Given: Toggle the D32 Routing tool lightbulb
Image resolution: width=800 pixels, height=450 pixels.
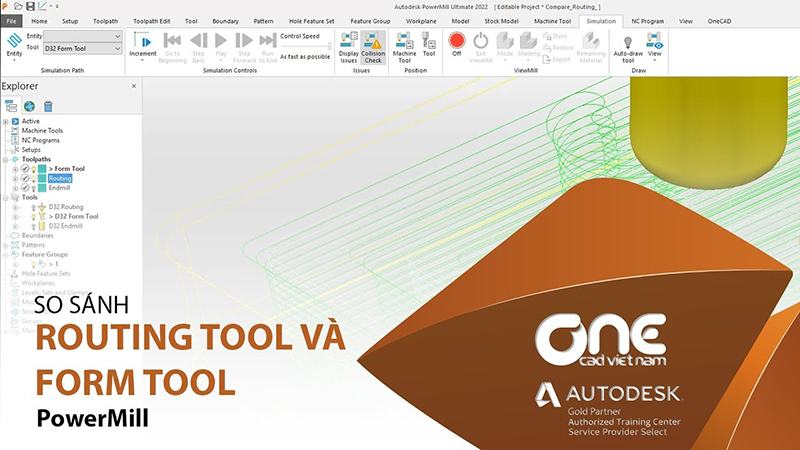Looking at the screenshot, I should click(x=34, y=207).
